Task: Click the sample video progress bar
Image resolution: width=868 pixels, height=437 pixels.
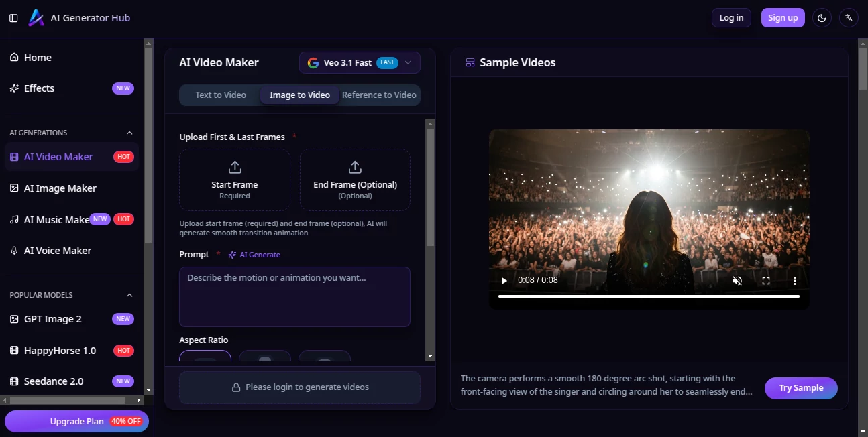Action: (x=649, y=296)
